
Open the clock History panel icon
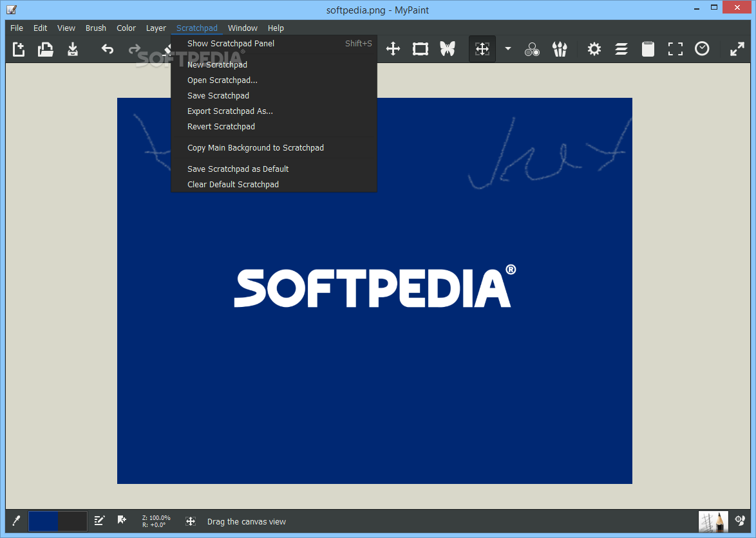[703, 49]
